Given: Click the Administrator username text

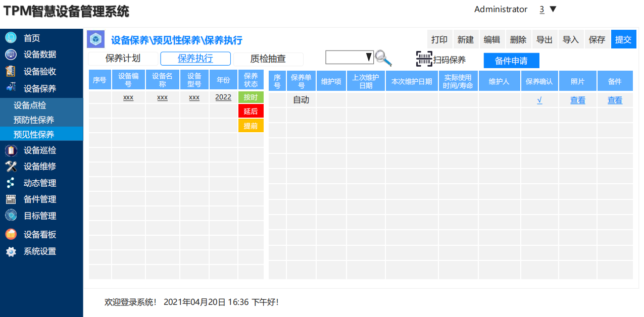Looking at the screenshot, I should 501,9.
